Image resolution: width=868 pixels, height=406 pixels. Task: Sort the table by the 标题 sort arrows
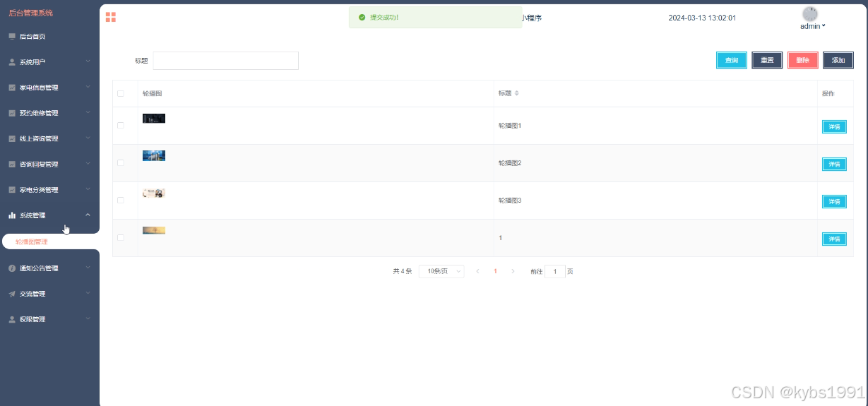tap(516, 93)
